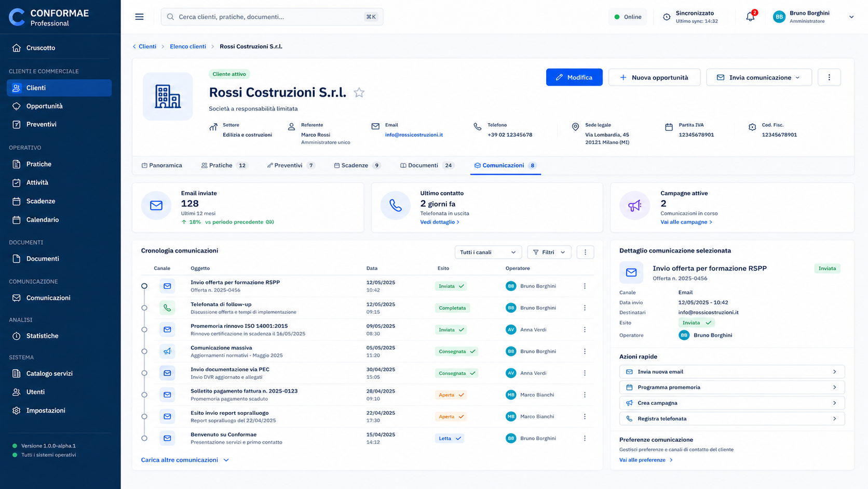Image resolution: width=868 pixels, height=489 pixels.
Task: Open row menu for Telefonata di follow-up
Action: click(585, 308)
